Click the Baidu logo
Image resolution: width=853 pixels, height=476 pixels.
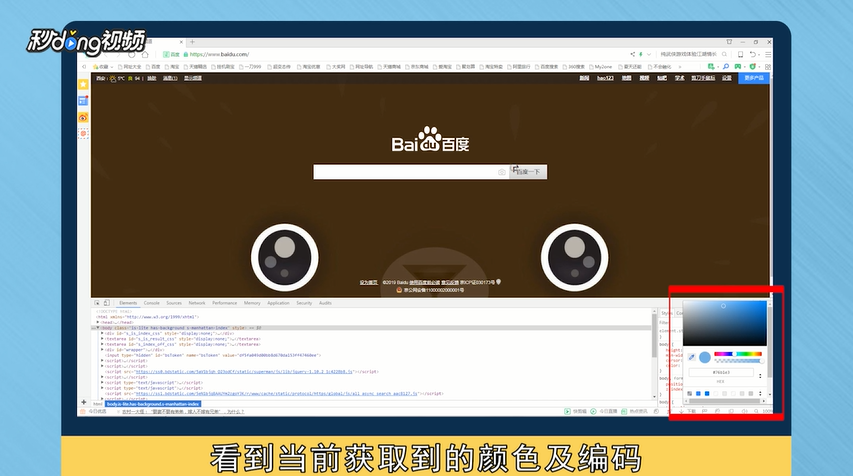pyautogui.click(x=430, y=139)
